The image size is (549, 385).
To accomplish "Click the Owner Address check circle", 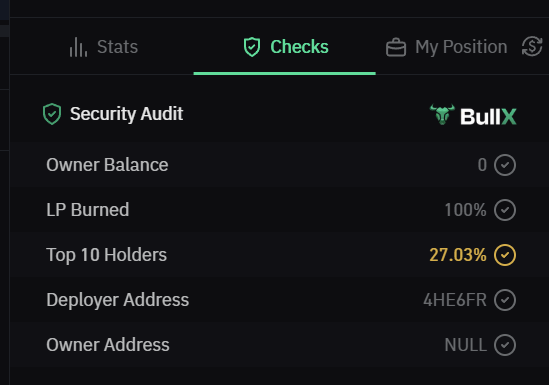I will pos(505,345).
